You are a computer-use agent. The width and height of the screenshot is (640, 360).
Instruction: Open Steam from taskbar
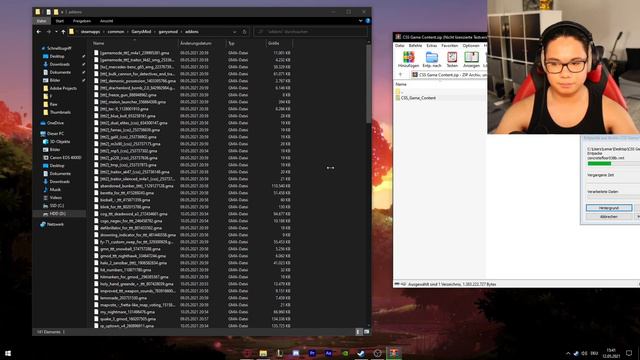tap(360, 353)
